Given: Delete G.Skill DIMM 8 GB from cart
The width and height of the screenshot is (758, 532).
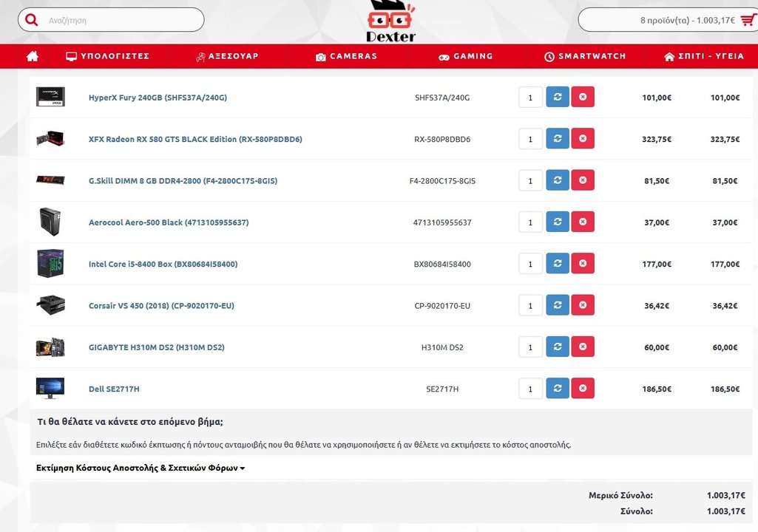Looking at the screenshot, I should (x=583, y=180).
